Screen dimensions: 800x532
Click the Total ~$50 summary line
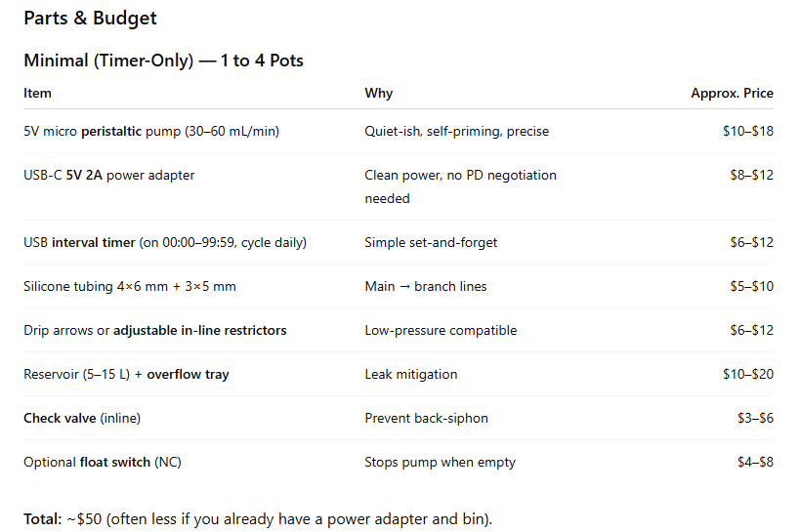[258, 518]
